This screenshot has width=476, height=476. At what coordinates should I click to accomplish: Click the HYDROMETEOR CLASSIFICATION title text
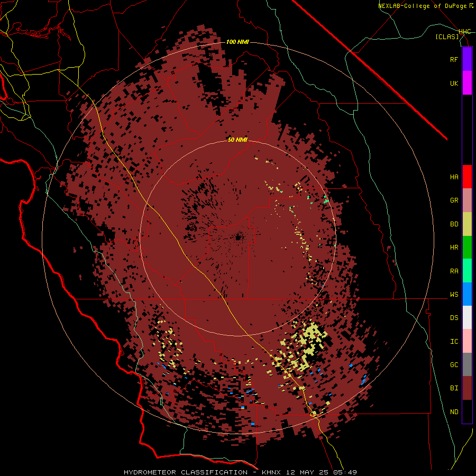[186, 472]
